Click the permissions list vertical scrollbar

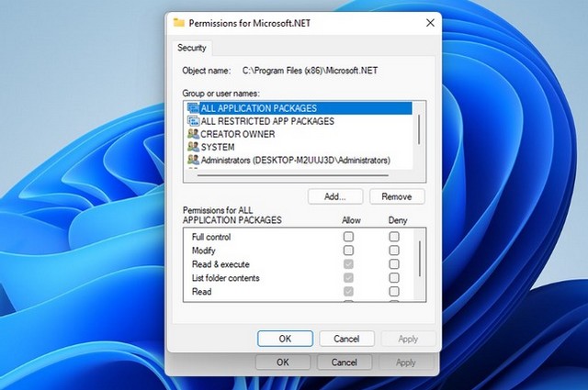point(421,259)
